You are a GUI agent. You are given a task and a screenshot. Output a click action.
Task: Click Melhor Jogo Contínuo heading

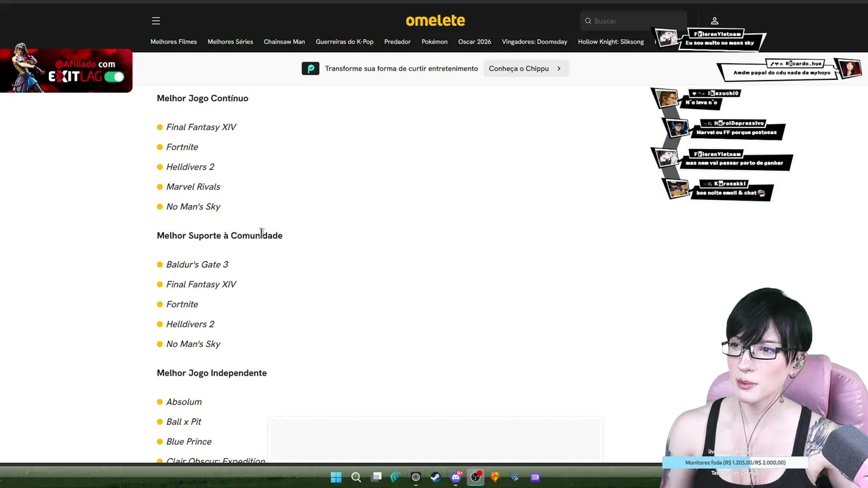pos(203,98)
